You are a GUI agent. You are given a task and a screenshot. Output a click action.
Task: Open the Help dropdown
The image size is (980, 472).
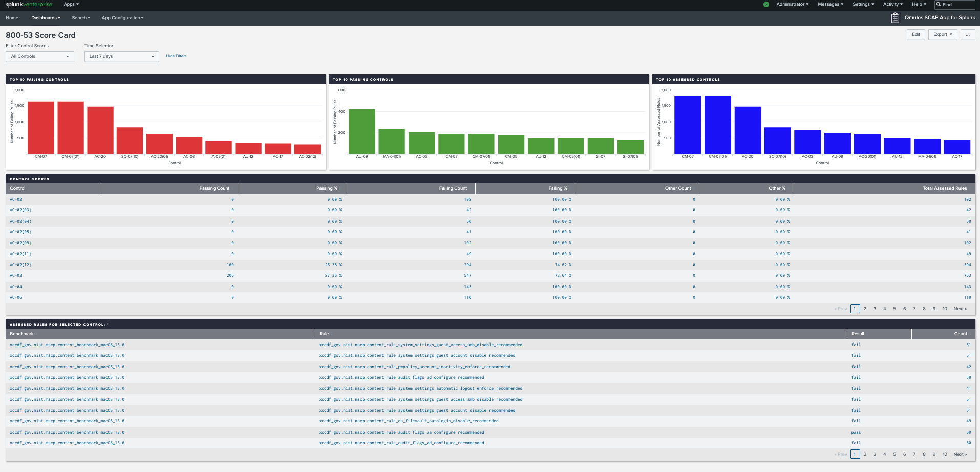pyautogui.click(x=919, y=4)
